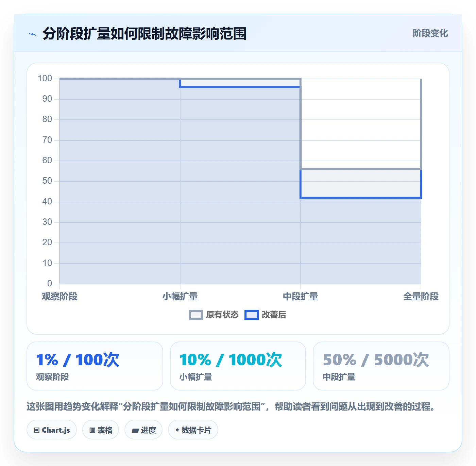
Task: Open the 10% / 1000次 data card
Action: coord(238,366)
